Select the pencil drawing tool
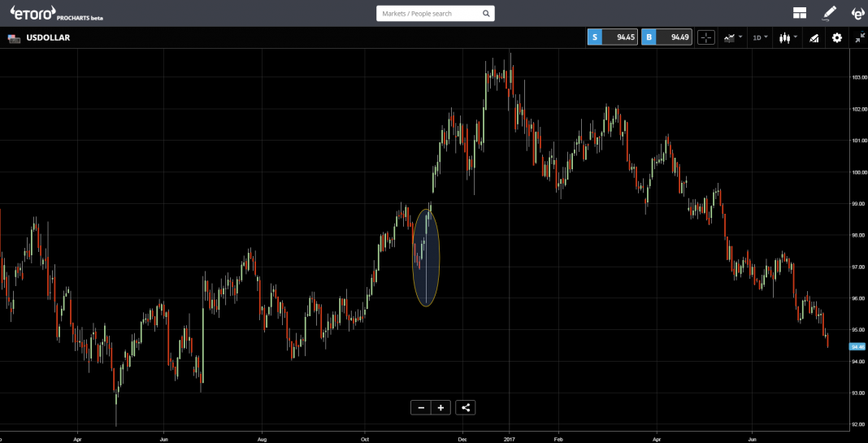This screenshot has width=868, height=443. (829, 13)
